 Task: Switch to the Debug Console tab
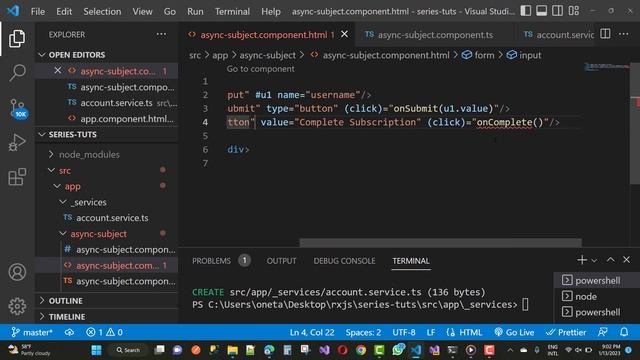(344, 261)
